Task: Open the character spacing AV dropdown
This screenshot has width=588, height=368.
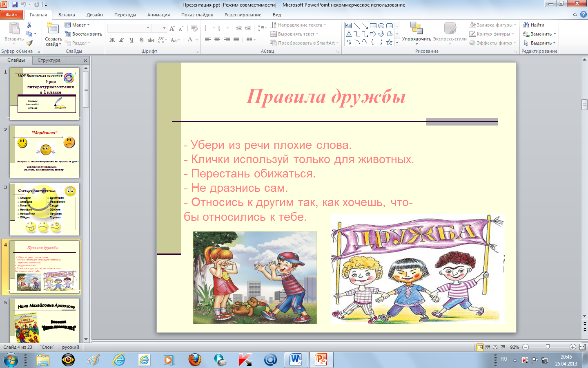Action: pyautogui.click(x=162, y=40)
